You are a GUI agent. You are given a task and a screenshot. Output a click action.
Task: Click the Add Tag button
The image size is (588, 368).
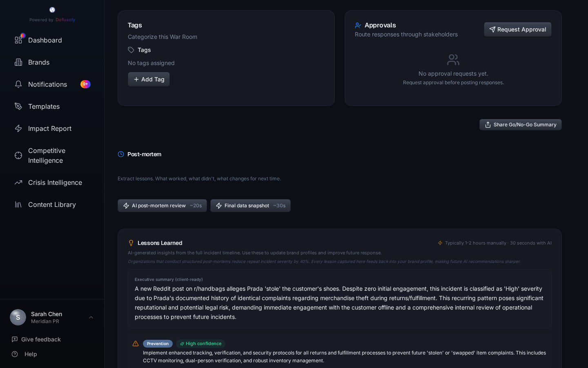coord(149,79)
